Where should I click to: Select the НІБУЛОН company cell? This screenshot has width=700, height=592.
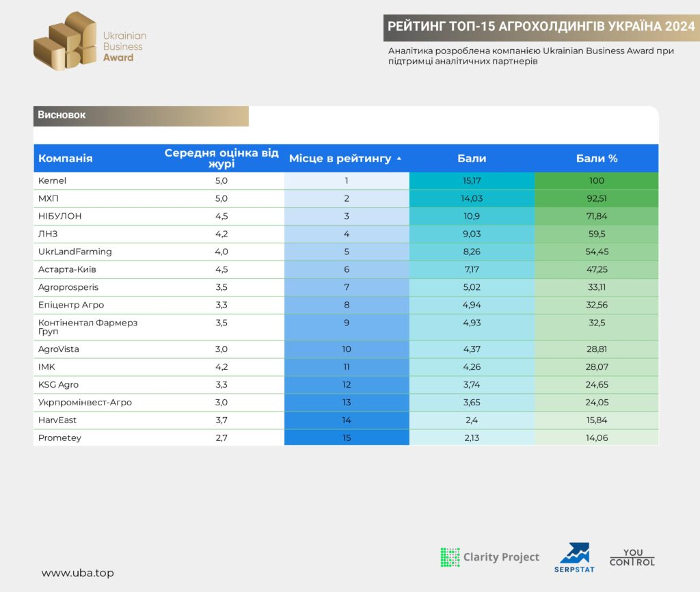click(x=96, y=216)
